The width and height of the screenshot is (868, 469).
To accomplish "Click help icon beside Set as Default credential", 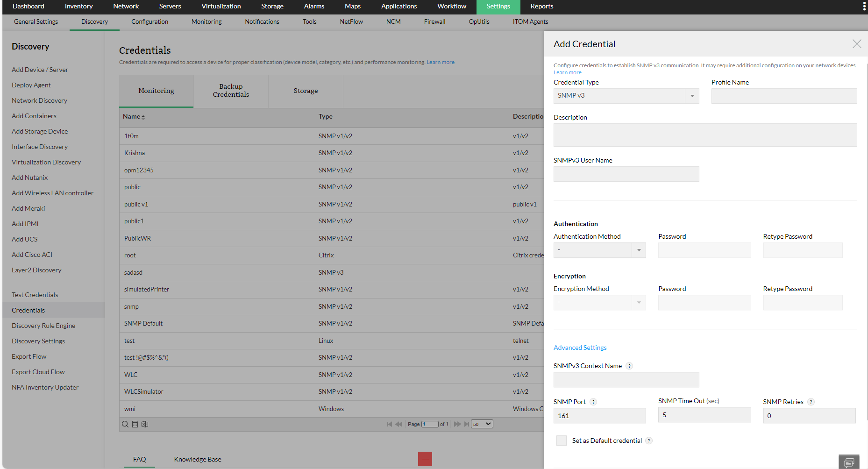I will point(649,441).
